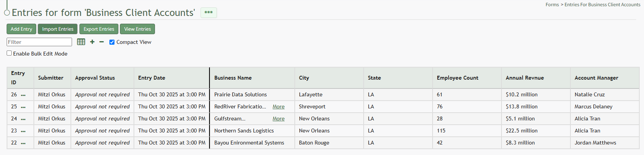This screenshot has height=155, width=644.
Task: Click the Import Entries button
Action: [58, 29]
